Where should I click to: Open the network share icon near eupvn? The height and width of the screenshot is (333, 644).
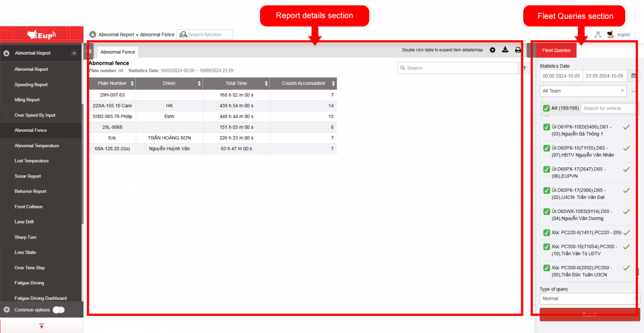[x=598, y=34]
